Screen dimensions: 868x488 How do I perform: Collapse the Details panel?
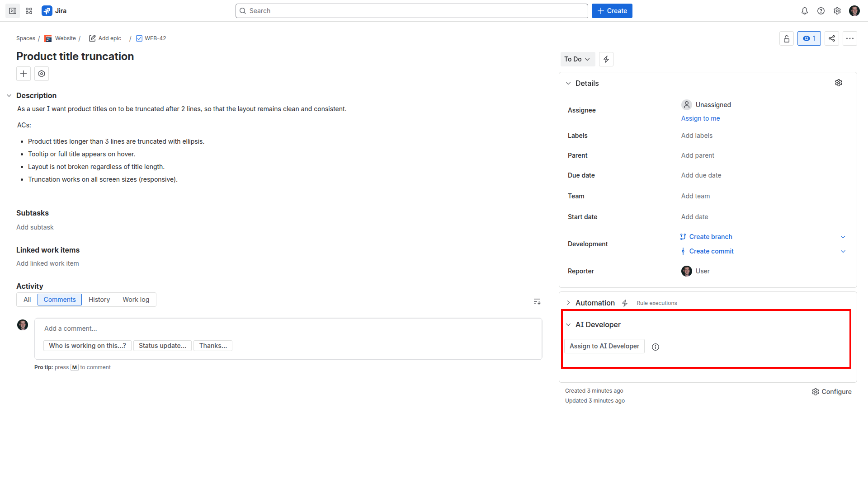pos(568,83)
